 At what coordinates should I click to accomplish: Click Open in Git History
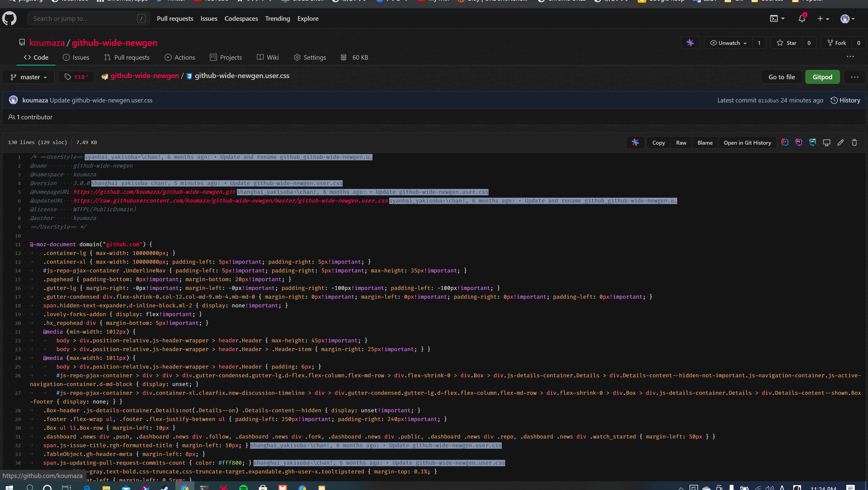point(747,143)
